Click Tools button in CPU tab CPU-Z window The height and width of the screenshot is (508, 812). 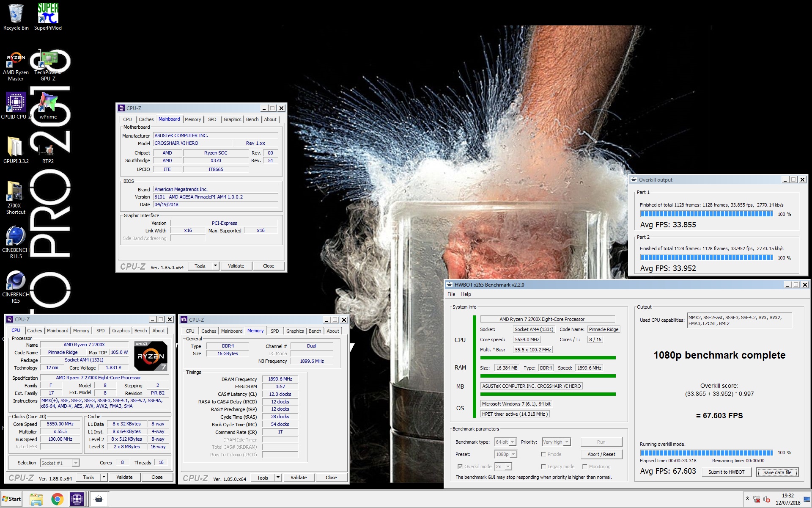point(88,477)
